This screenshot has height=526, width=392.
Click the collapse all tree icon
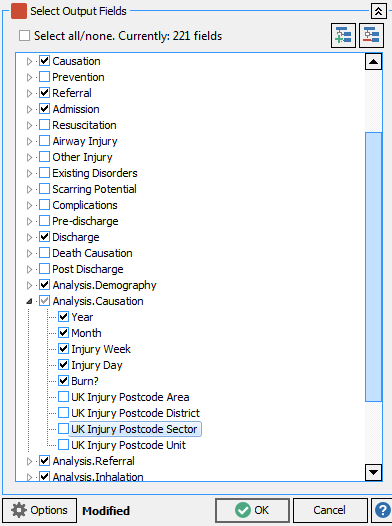point(371,36)
